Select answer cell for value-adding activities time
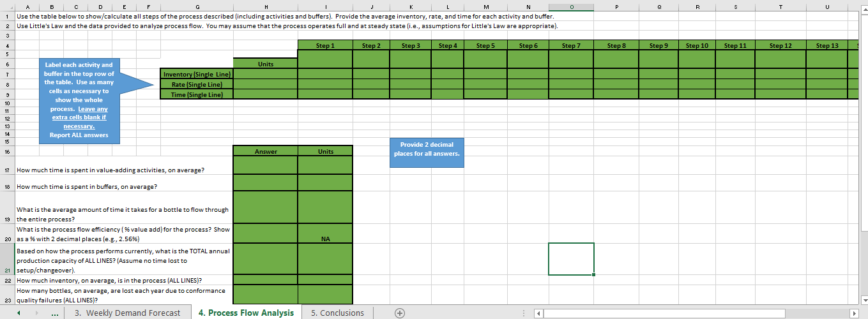868x319 pixels. tap(265, 165)
